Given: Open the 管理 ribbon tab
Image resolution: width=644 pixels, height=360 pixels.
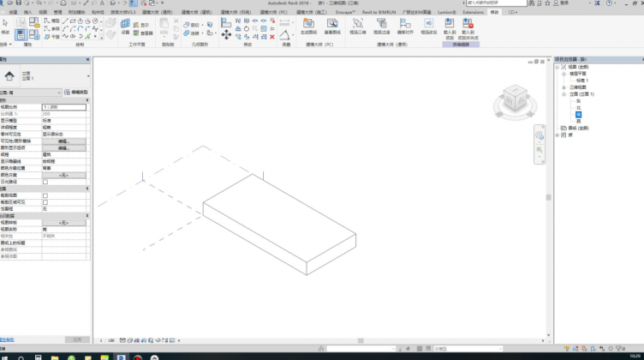Looking at the screenshot, I should coord(57,12).
